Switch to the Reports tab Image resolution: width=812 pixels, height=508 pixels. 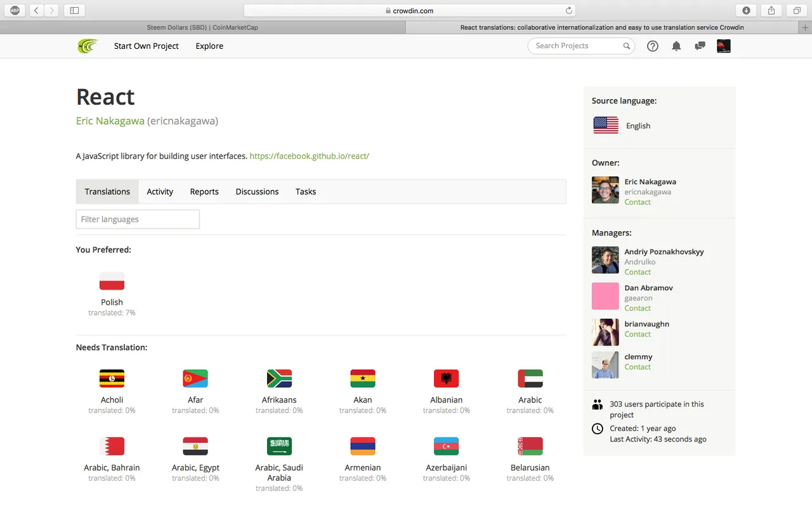(204, 191)
